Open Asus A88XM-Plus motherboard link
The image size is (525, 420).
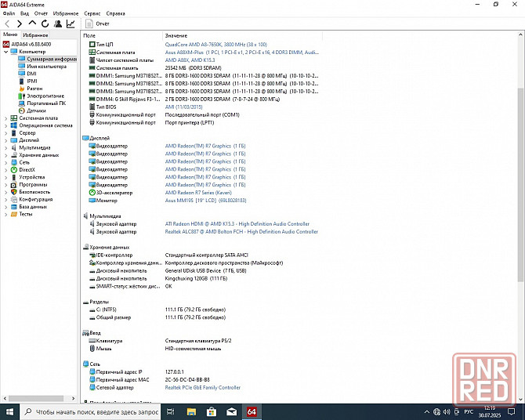coord(242,52)
